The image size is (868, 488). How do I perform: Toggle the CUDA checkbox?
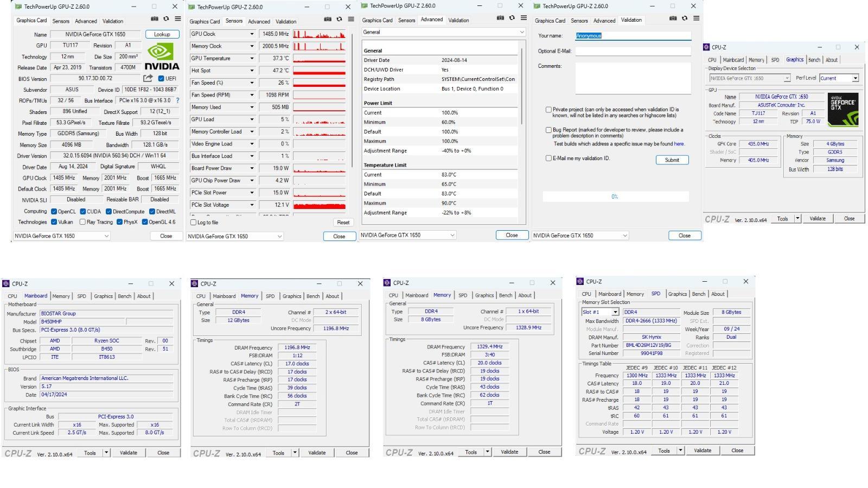click(x=83, y=211)
